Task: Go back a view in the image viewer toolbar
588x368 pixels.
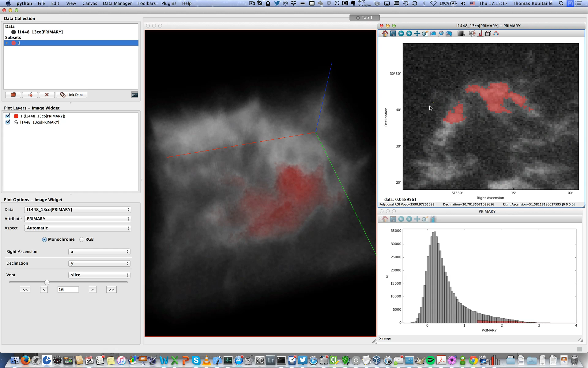Action: click(x=401, y=34)
